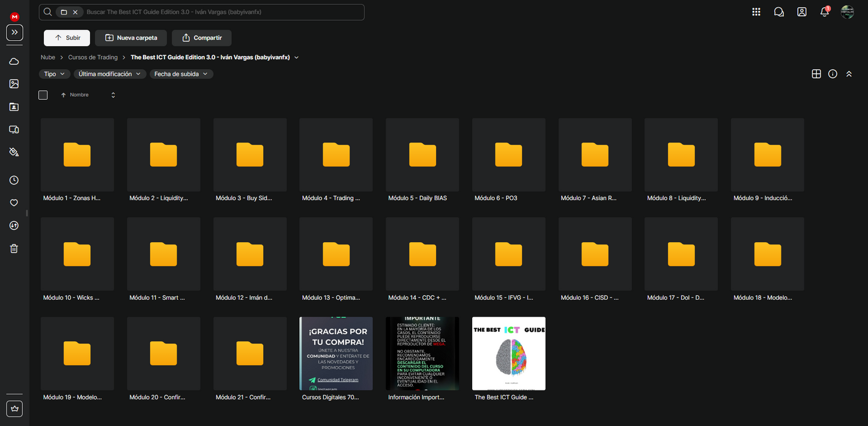
Task: Click the Nueva carpeta button
Action: pyautogui.click(x=131, y=38)
